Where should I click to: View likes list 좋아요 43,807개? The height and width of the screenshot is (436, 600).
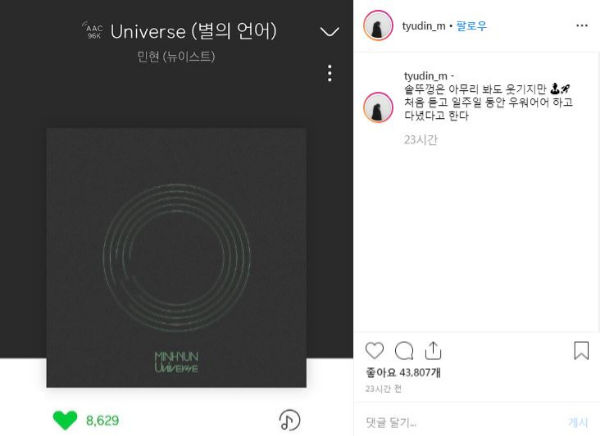403,372
